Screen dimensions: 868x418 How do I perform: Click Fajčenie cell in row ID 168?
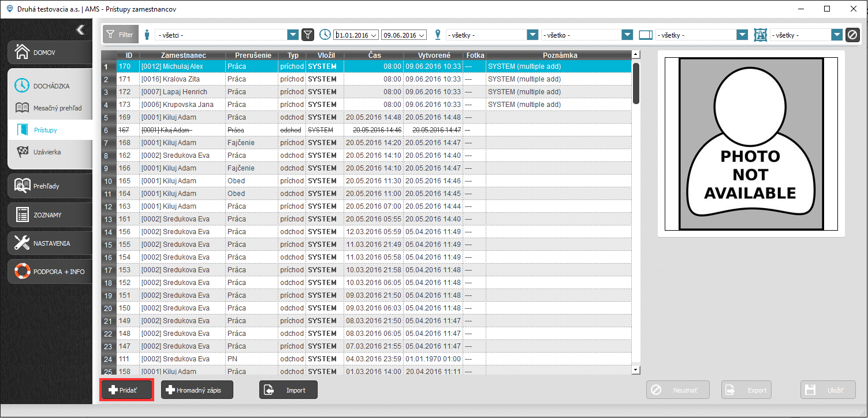(x=252, y=143)
